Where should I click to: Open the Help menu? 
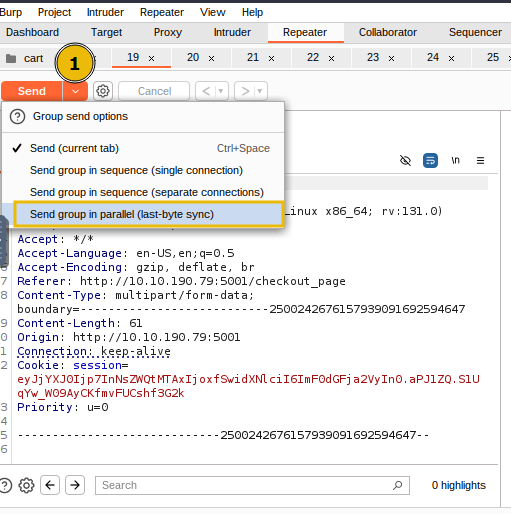coord(252,12)
